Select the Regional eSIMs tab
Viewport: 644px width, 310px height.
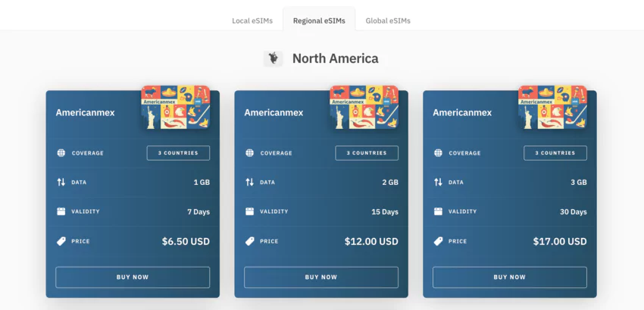tap(319, 20)
